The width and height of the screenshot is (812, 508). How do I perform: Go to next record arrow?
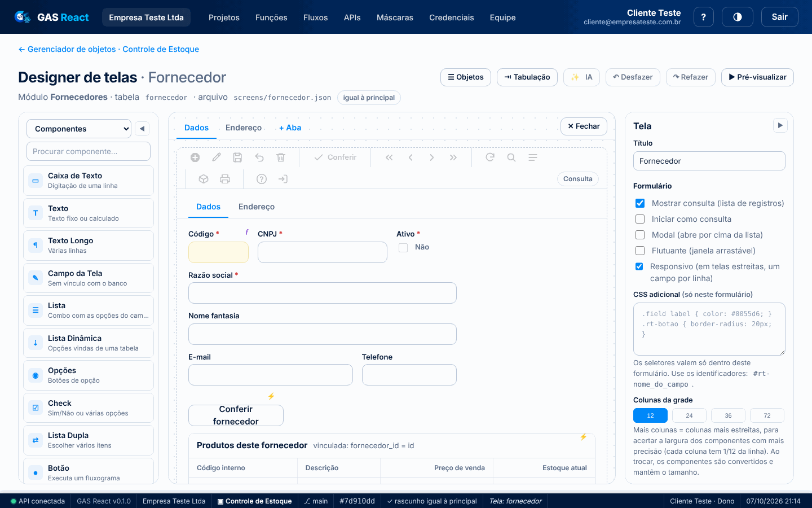(432, 157)
